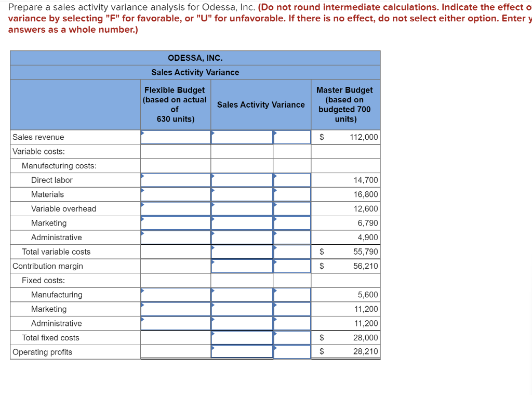The width and height of the screenshot is (532, 395).
Task: Click the 28,210 operating profits value
Action: (x=366, y=351)
